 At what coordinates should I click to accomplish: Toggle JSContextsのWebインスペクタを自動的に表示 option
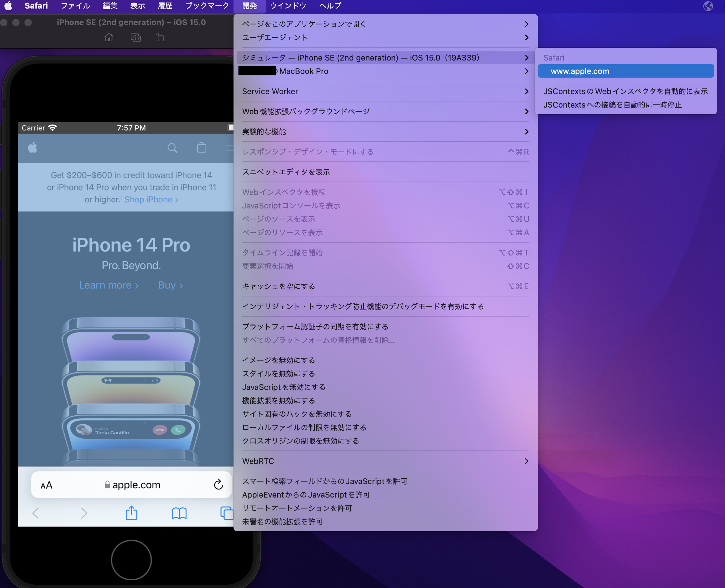coord(625,91)
